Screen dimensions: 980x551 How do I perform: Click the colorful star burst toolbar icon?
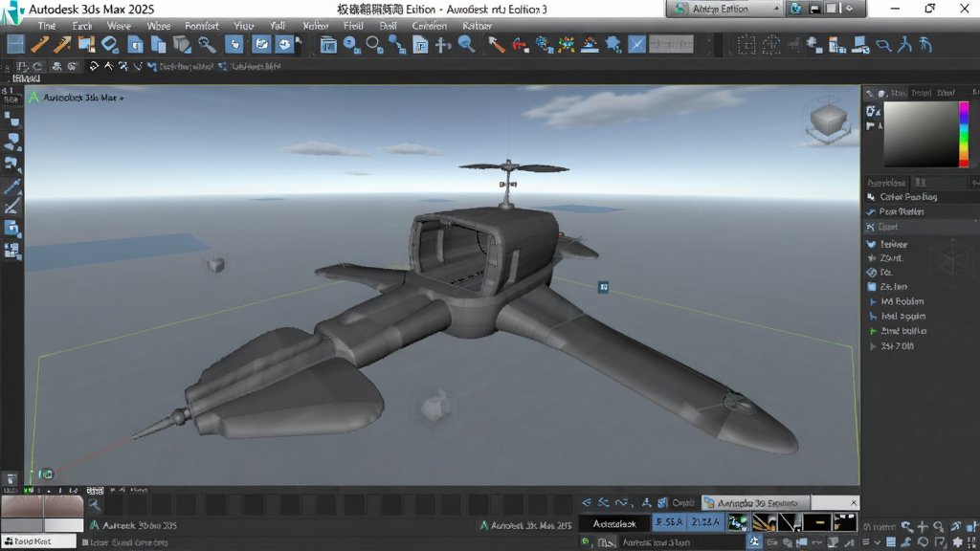pyautogui.click(x=567, y=44)
